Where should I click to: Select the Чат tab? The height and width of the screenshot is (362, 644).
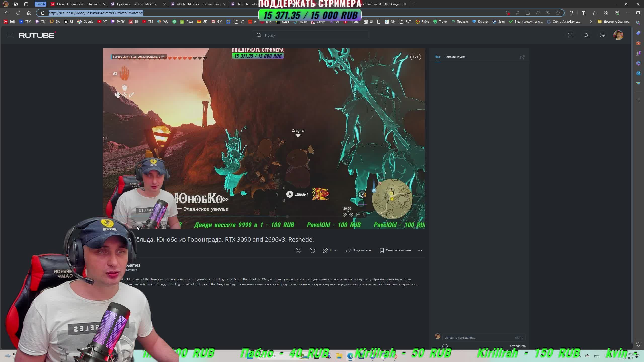point(437,57)
